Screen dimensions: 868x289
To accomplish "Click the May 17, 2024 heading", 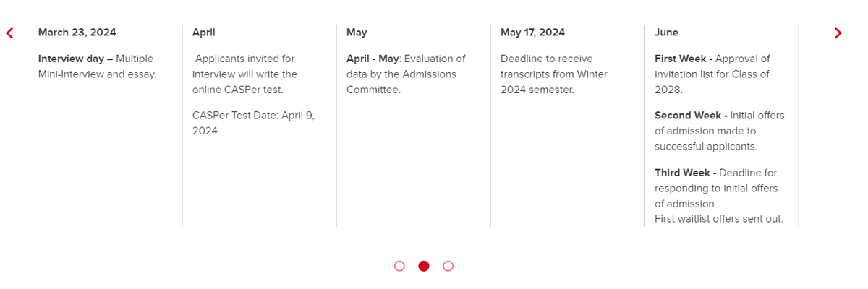I will click(532, 33).
